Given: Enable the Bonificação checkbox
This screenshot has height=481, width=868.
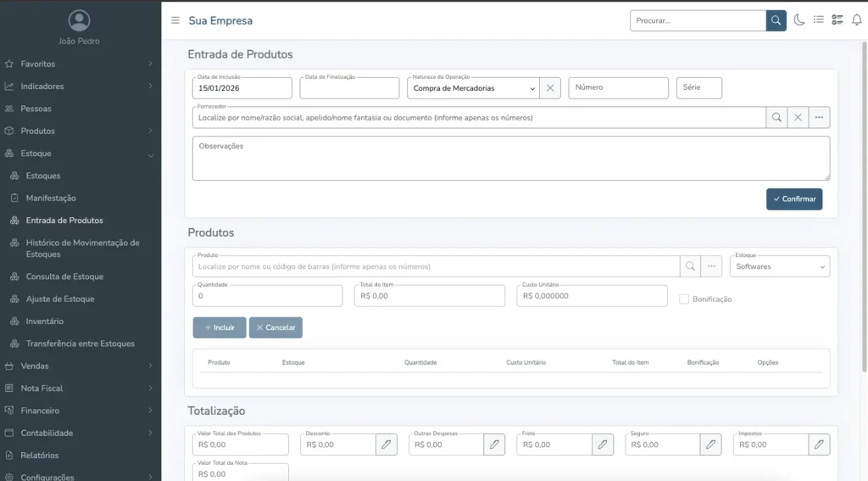Looking at the screenshot, I should 684,299.
